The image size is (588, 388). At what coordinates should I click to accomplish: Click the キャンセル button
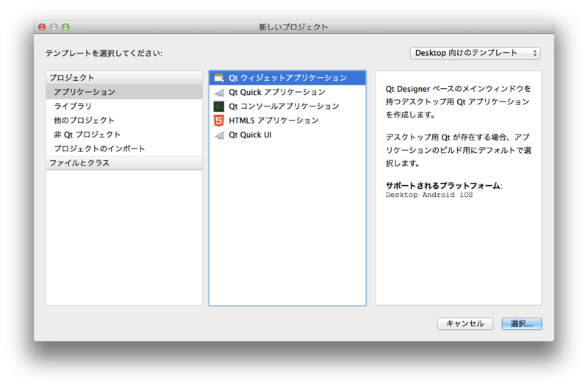[465, 324]
